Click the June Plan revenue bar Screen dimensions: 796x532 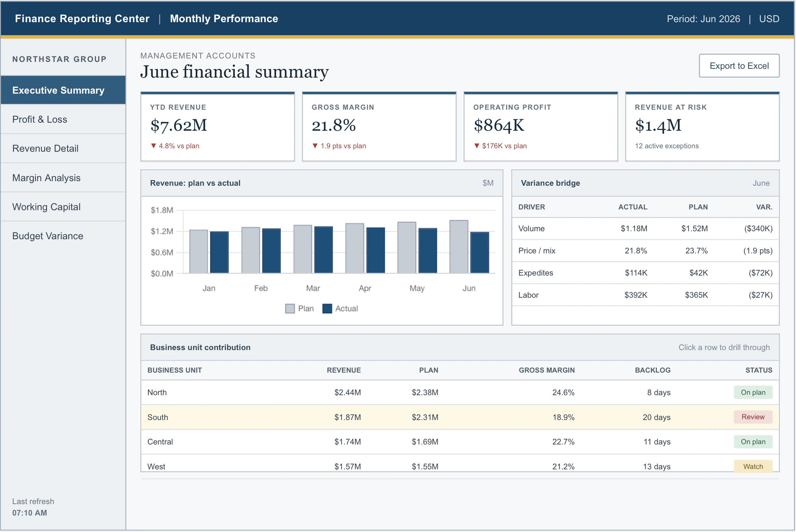(459, 247)
